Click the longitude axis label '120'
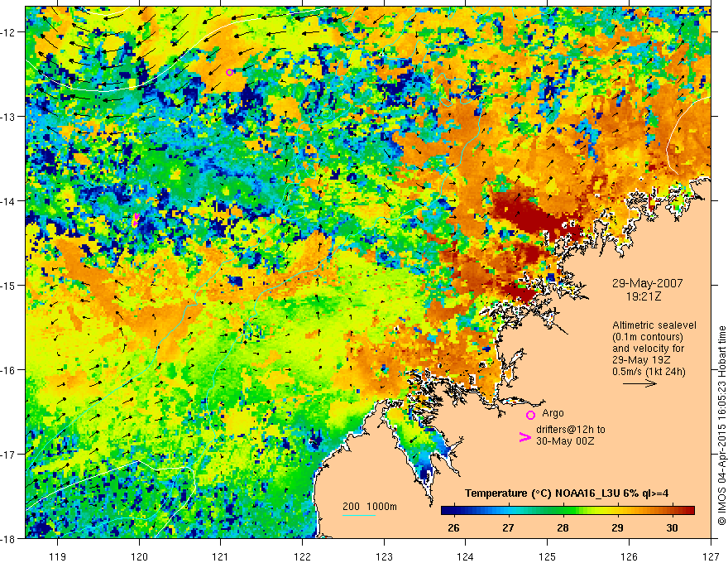This screenshot has height=563, width=728. (139, 556)
